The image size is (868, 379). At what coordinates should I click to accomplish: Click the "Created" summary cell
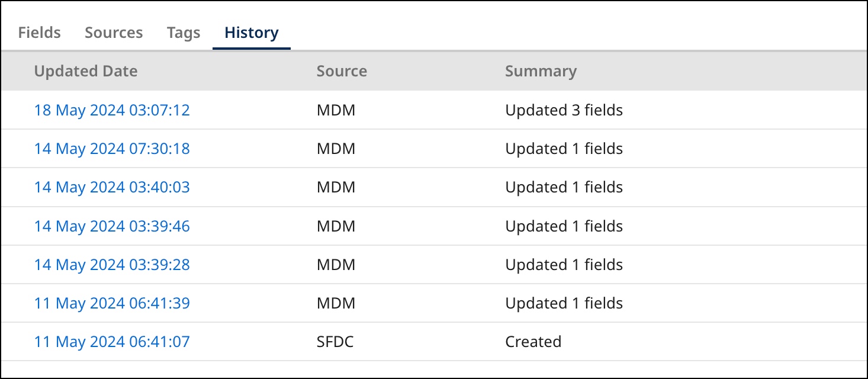(x=533, y=342)
